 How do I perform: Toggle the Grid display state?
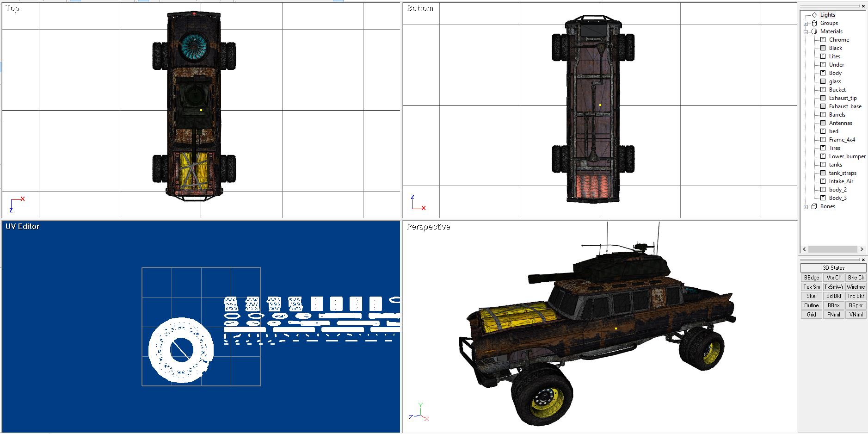[811, 315]
